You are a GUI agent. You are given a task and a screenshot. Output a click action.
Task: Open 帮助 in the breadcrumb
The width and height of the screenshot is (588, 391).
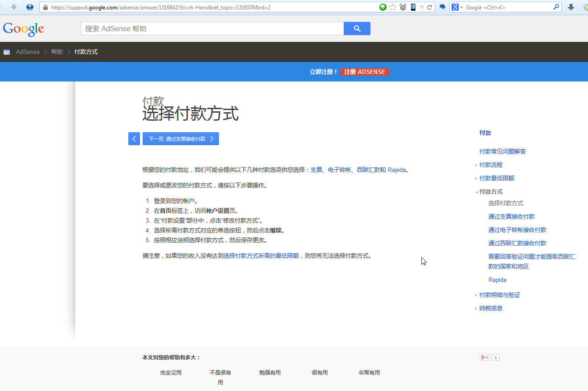(x=57, y=52)
